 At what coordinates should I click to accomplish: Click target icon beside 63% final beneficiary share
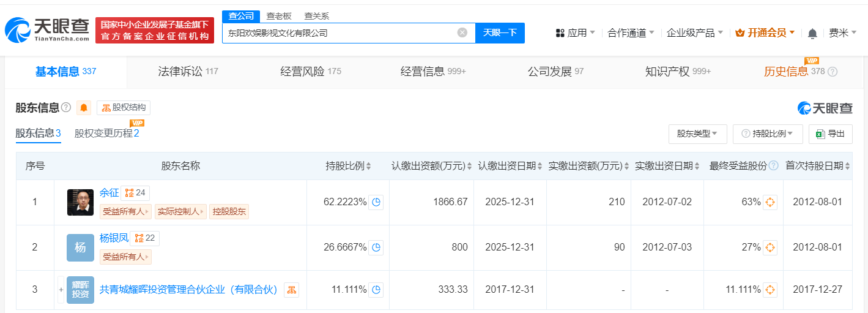point(770,202)
